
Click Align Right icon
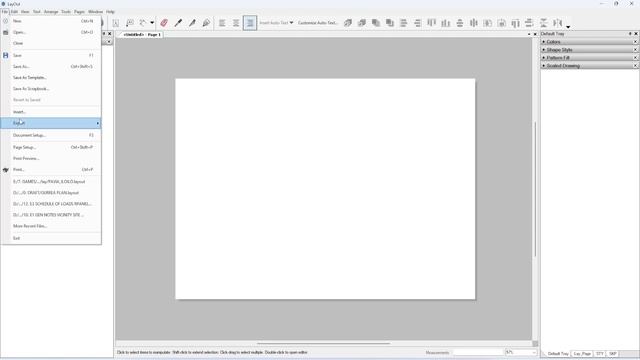click(418, 23)
